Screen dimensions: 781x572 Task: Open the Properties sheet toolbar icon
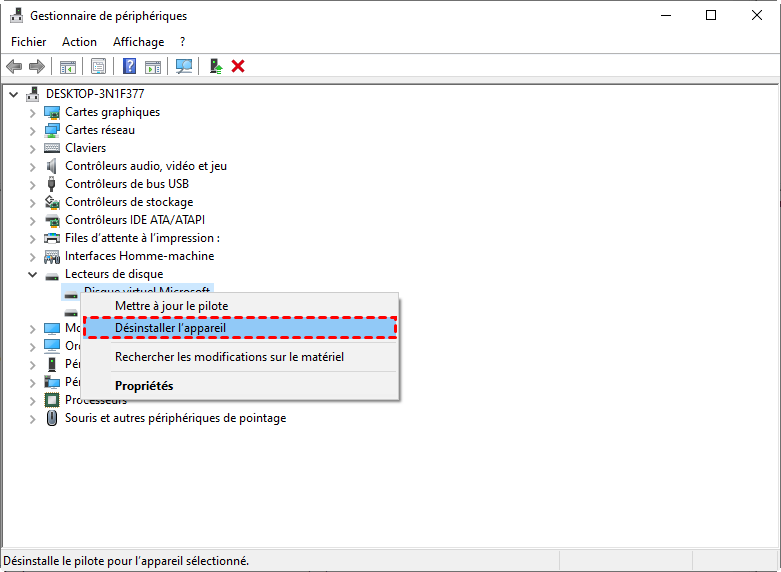(x=99, y=66)
